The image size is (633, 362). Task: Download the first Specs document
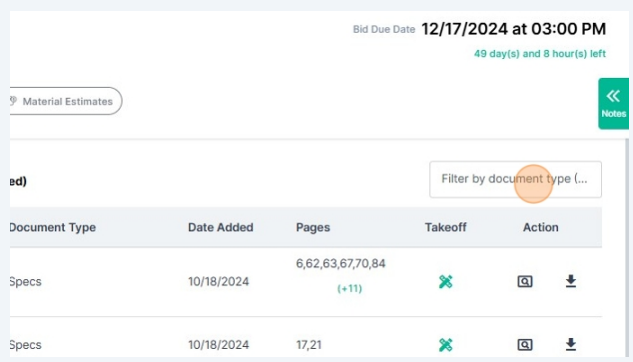point(570,281)
